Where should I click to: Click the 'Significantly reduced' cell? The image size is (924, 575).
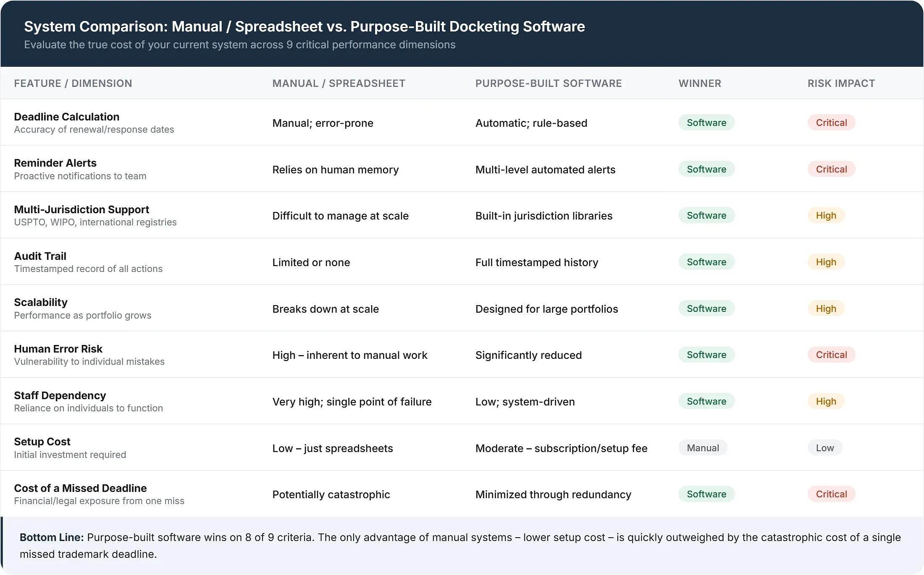click(528, 355)
